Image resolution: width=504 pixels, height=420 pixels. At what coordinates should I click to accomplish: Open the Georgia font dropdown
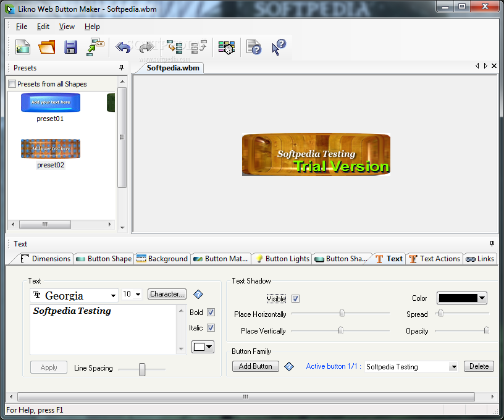click(113, 295)
